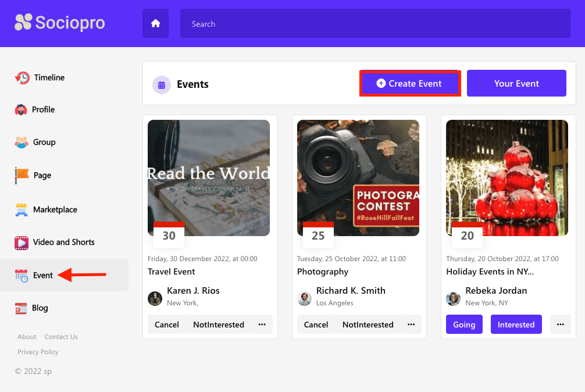Open more options on Travel Event card
The height and width of the screenshot is (392, 585).
(262, 325)
